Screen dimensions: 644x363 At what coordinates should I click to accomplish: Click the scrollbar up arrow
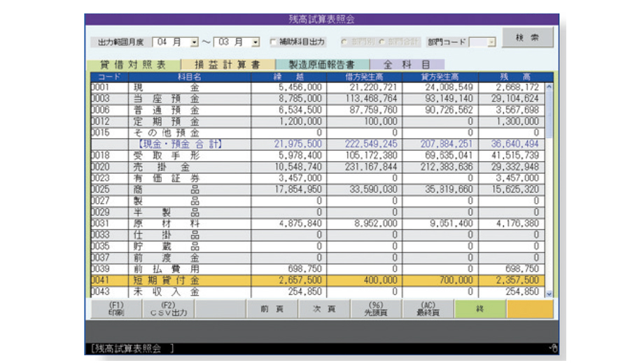pyautogui.click(x=549, y=87)
